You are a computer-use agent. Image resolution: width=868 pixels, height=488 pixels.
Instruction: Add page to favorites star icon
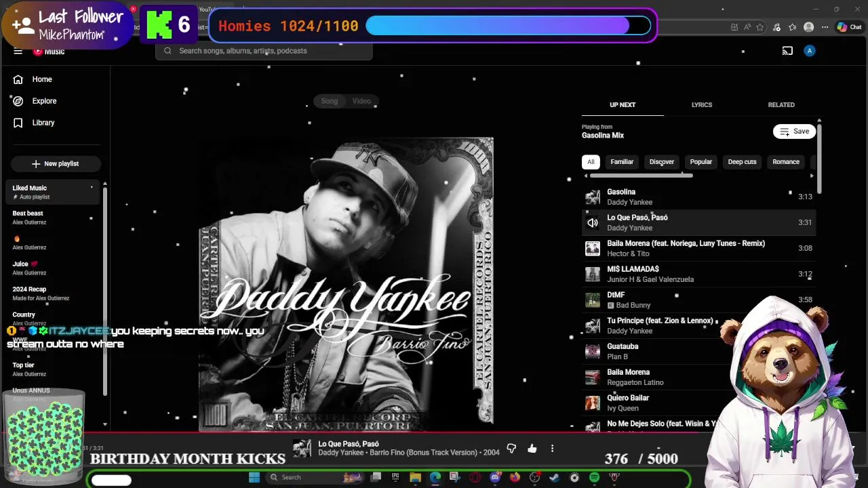point(760,27)
